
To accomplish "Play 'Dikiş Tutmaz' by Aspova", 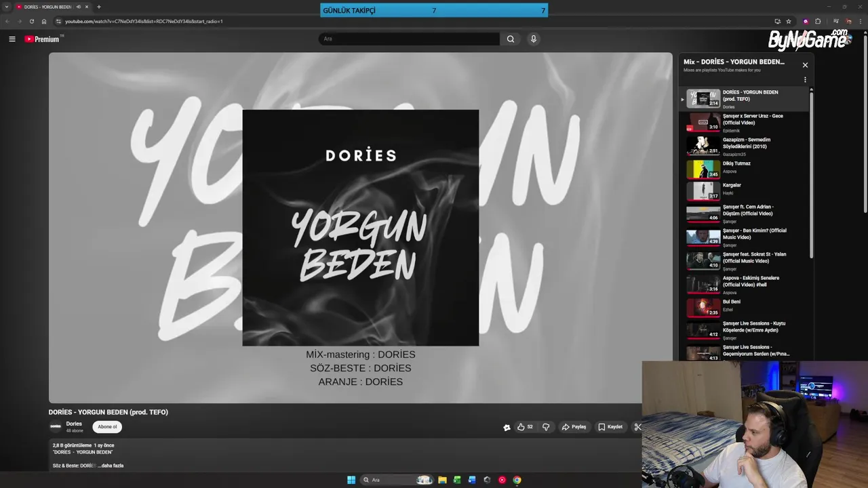I will 745,169.
